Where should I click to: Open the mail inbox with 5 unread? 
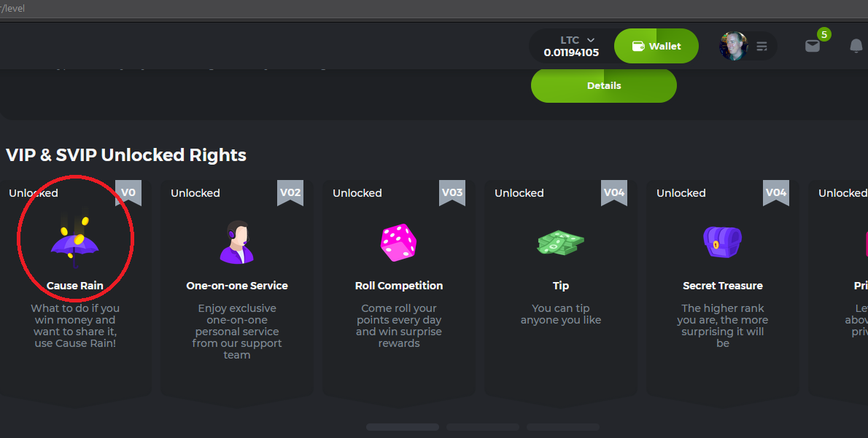813,46
